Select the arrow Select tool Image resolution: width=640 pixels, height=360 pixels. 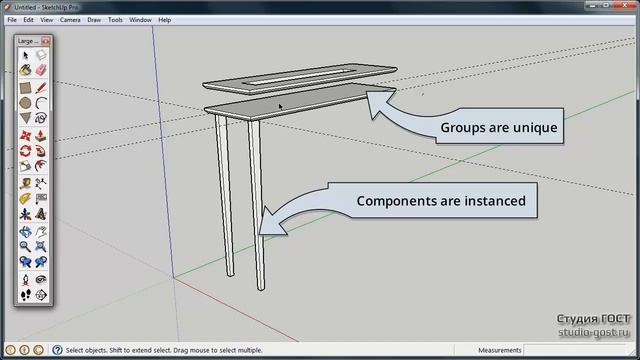coord(25,55)
